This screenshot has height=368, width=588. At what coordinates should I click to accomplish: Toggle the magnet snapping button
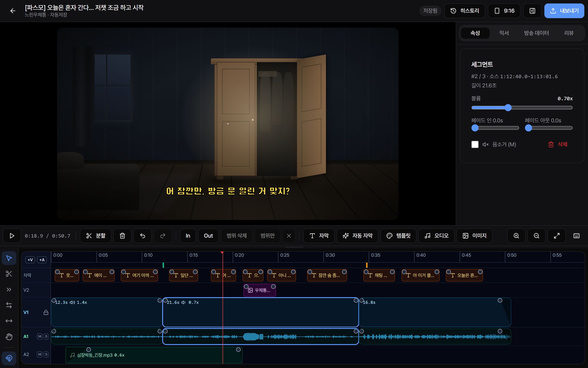tap(9, 358)
